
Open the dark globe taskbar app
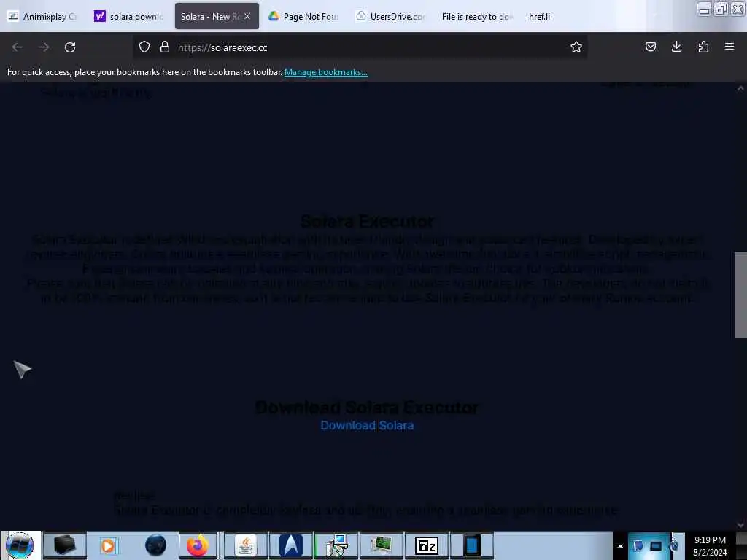pyautogui.click(x=155, y=545)
